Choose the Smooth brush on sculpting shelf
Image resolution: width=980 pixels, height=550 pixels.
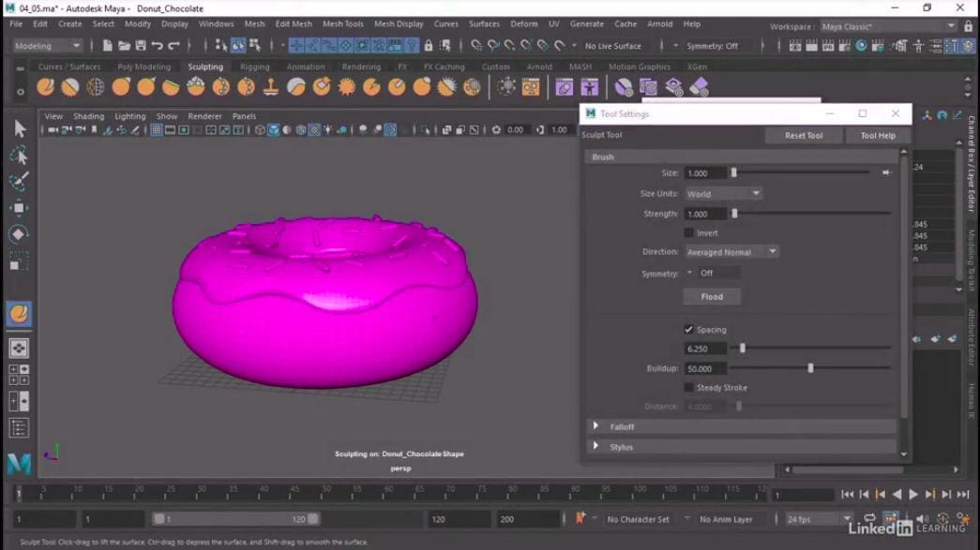coord(70,87)
